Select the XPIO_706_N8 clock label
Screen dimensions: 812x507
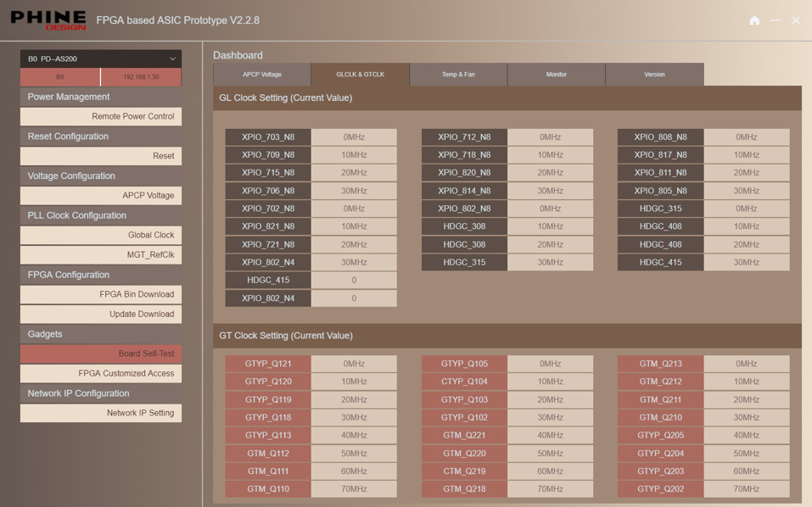[268, 191]
